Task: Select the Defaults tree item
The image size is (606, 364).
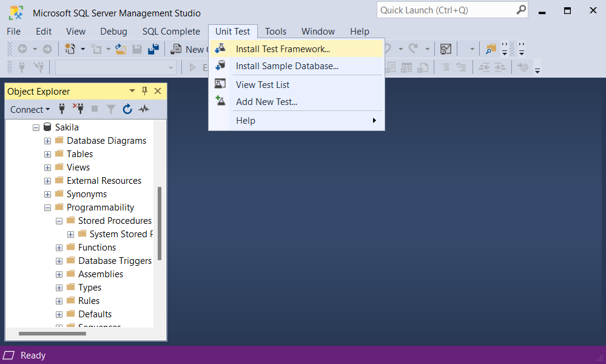Action: (x=95, y=314)
